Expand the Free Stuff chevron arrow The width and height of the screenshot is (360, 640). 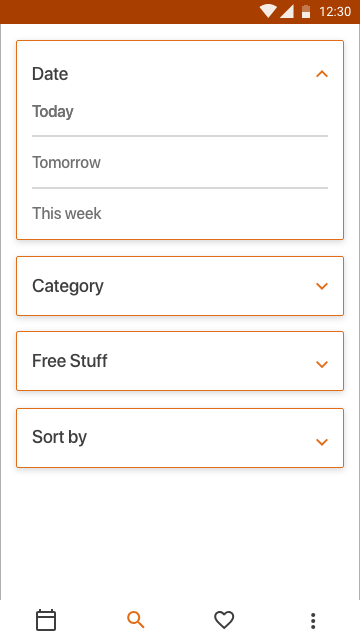[x=322, y=364]
